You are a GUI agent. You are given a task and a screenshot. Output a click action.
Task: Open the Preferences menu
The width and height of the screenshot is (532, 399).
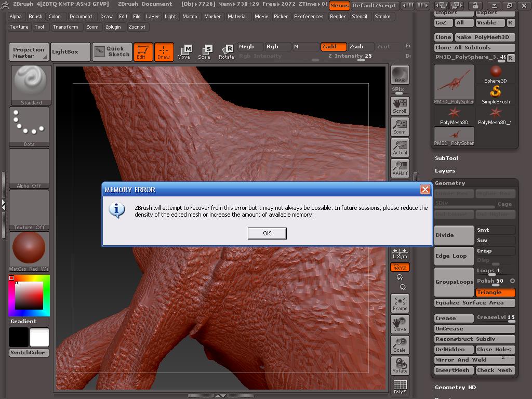(309, 16)
